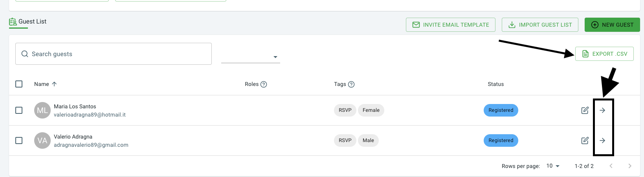The height and width of the screenshot is (177, 644).
Task: Go to next page of guests
Action: [x=630, y=166]
